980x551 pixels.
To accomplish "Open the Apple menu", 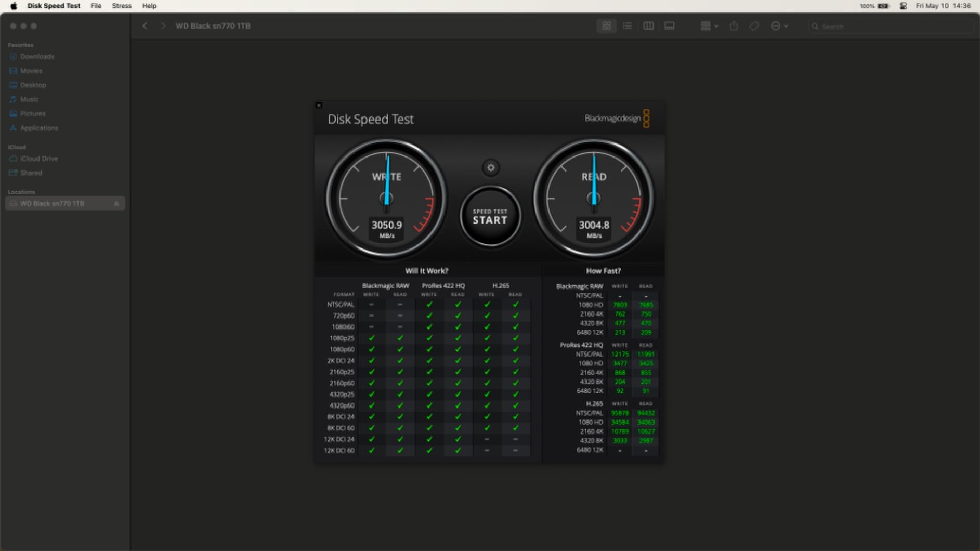I will pos(14,6).
